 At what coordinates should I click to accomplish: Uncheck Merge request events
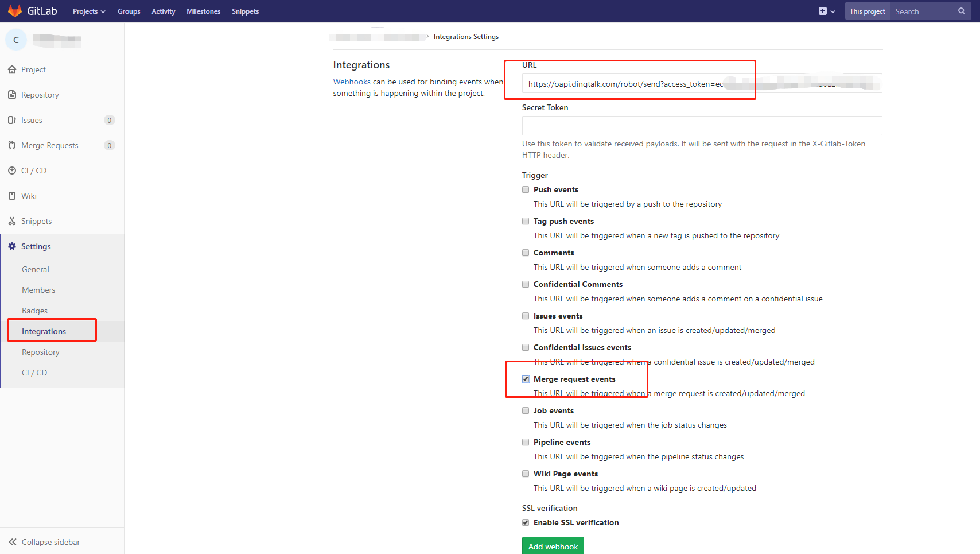point(526,379)
